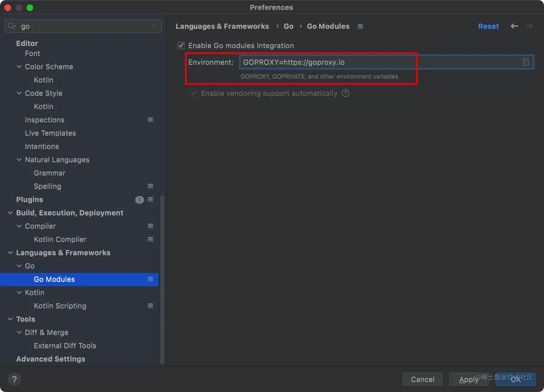Open Intentions settings

click(x=42, y=146)
